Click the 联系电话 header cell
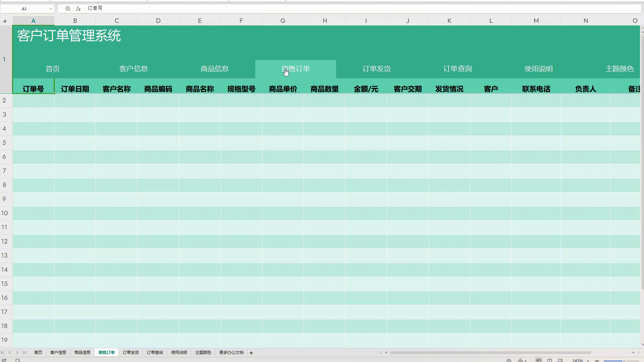The width and height of the screenshot is (644, 362). point(536,89)
